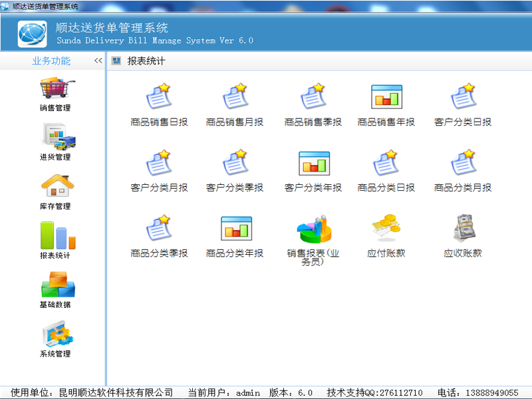Launch 客户分类季报 report
This screenshot has height=399, width=532.
pos(235,164)
